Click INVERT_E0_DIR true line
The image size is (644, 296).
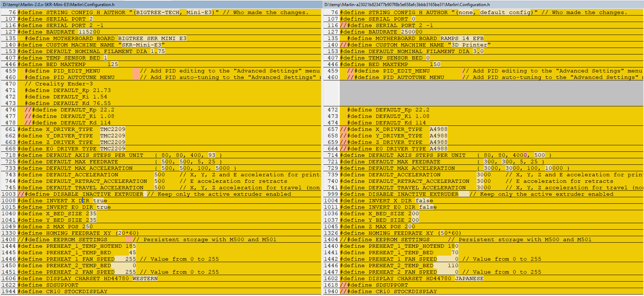coord(161,207)
